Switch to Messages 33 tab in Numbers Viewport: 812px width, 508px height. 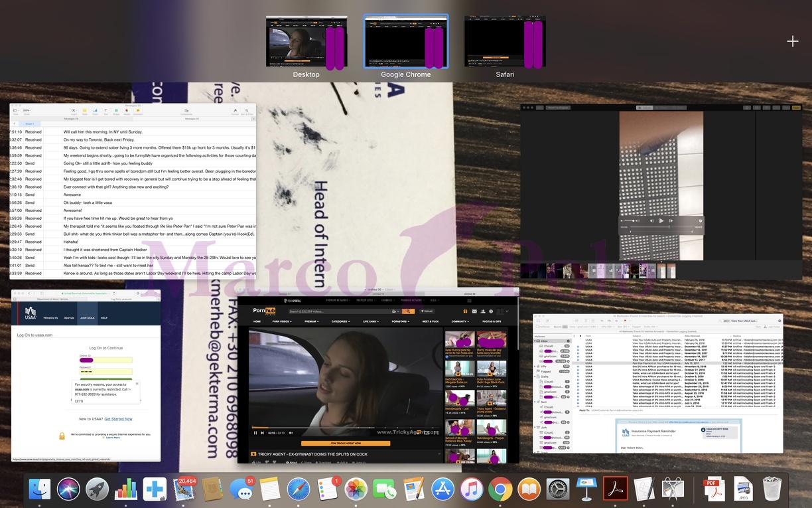click(x=192, y=119)
